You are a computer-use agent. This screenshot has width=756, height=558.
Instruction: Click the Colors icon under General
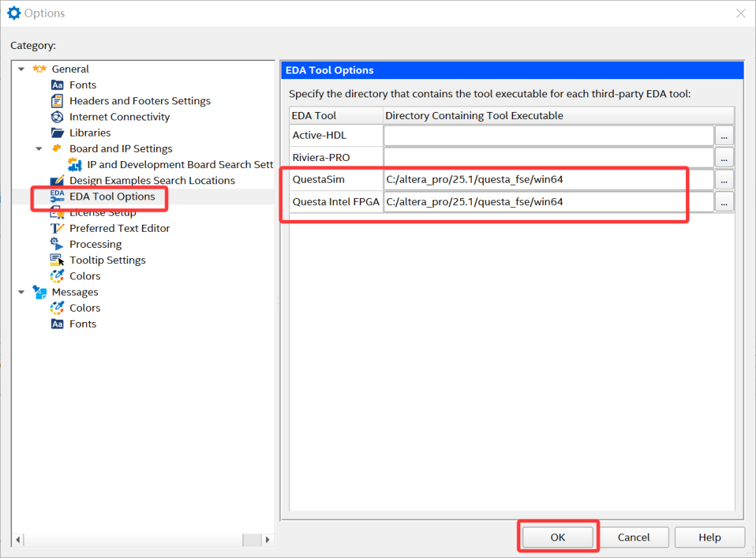(57, 276)
